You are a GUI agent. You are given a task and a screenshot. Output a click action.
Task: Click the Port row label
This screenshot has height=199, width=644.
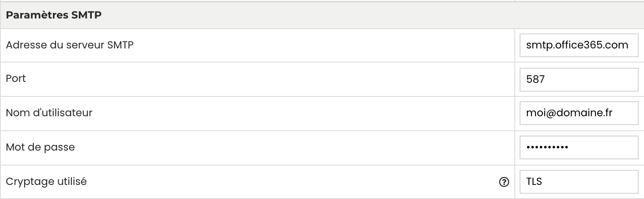(x=16, y=79)
